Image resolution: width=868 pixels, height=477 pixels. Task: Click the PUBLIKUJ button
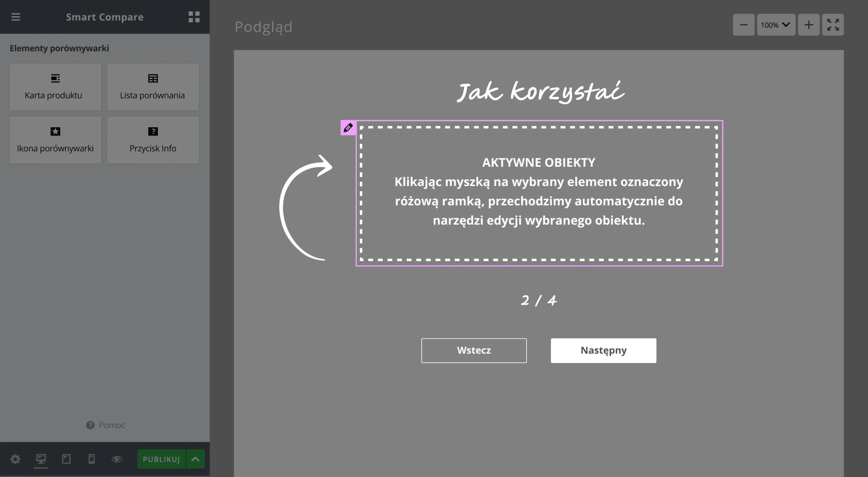click(161, 459)
